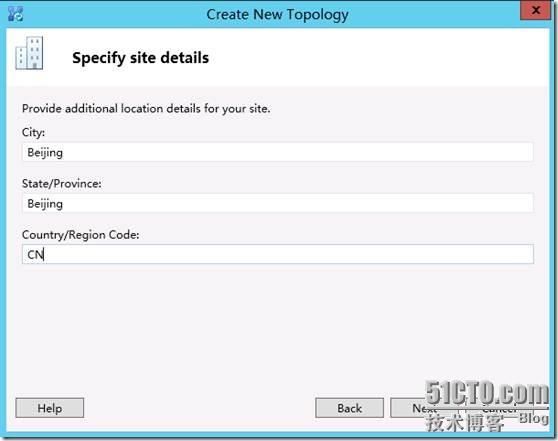This screenshot has height=441, width=558.
Task: Proceed with the Next button
Action: pos(424,408)
